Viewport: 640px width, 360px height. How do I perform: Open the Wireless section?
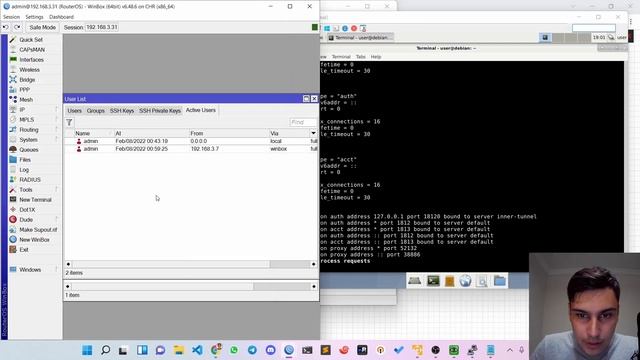click(29, 70)
